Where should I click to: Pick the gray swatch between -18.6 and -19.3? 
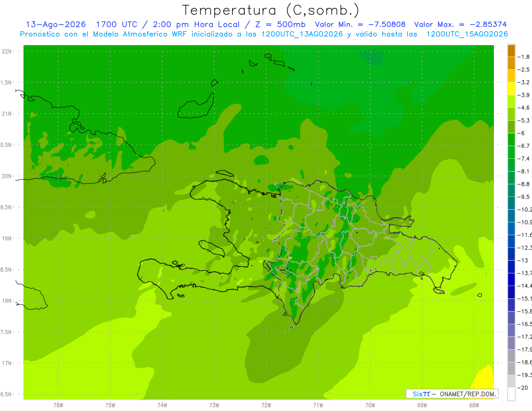click(511, 368)
